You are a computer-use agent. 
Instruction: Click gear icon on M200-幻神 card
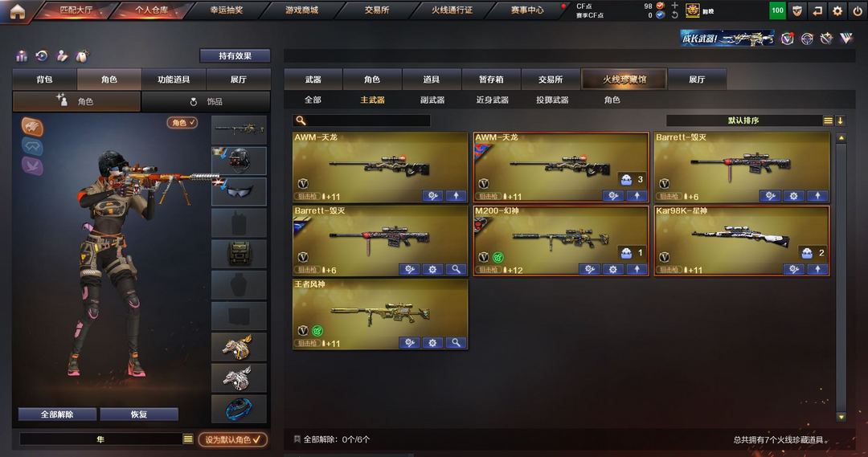(x=612, y=269)
